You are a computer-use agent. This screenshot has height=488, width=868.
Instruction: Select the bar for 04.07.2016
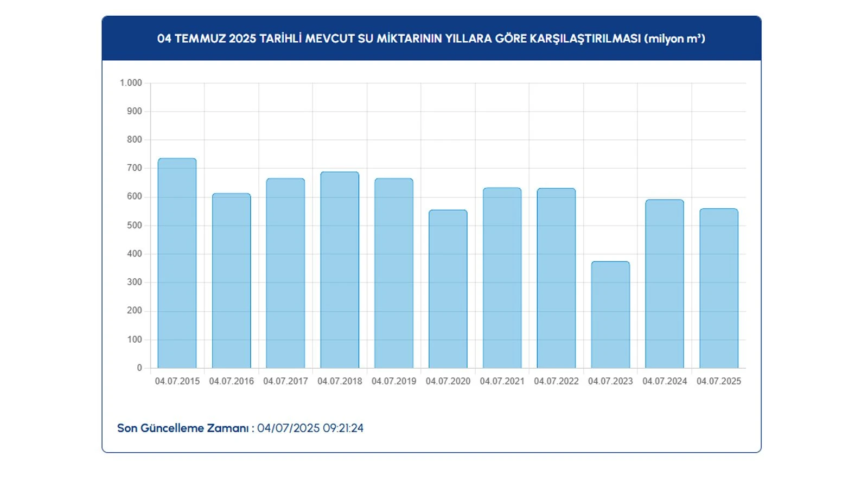(231, 281)
